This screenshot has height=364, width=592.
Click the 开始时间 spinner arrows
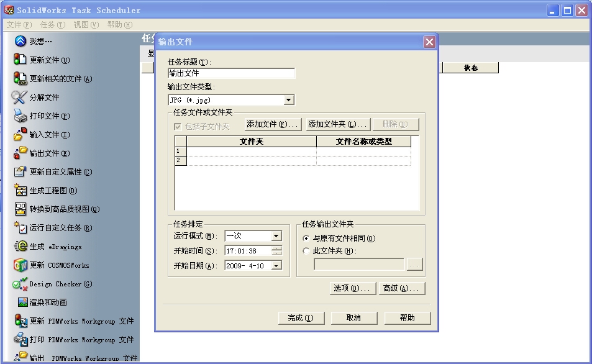[277, 251]
